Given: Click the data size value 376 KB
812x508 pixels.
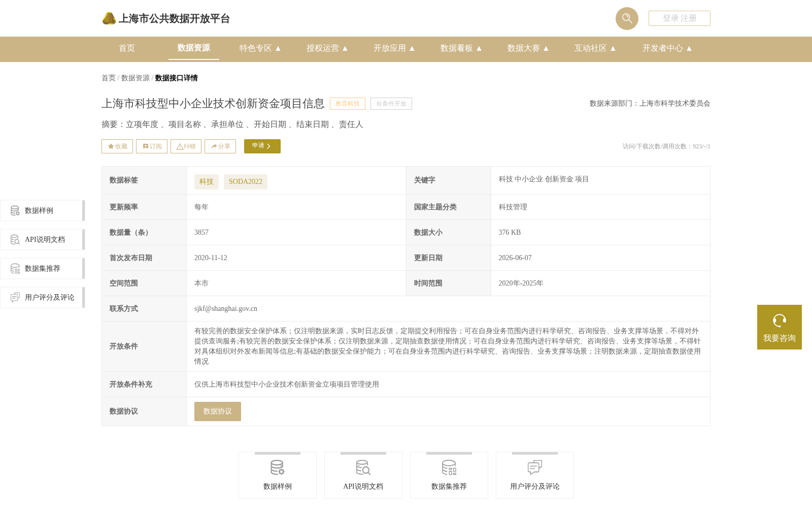Looking at the screenshot, I should pyautogui.click(x=510, y=232).
